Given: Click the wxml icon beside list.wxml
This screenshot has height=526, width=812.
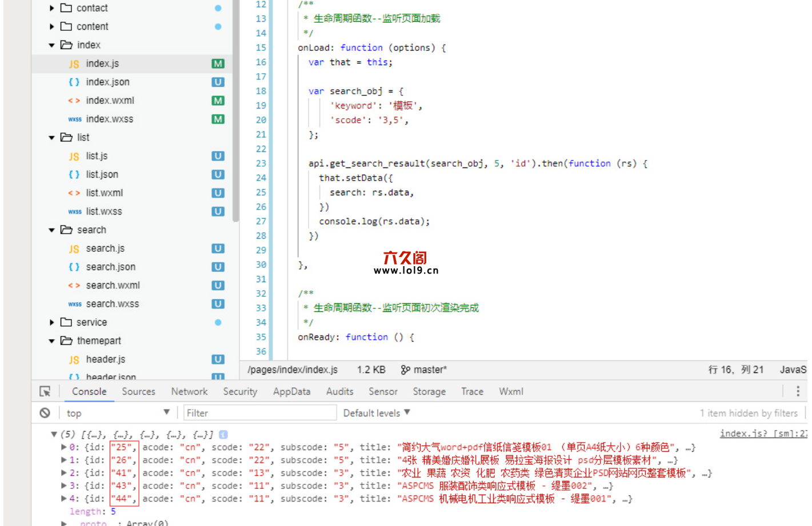Looking at the screenshot, I should [x=74, y=193].
